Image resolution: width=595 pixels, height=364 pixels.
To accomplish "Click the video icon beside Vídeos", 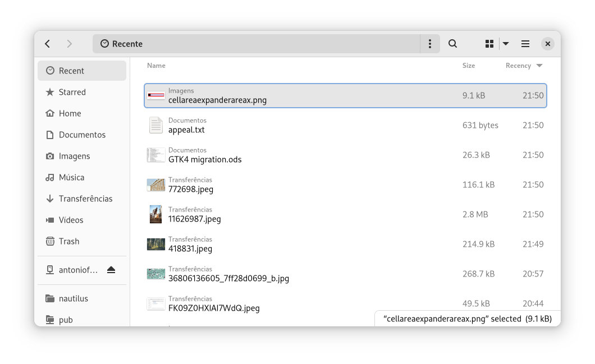I will [50, 220].
